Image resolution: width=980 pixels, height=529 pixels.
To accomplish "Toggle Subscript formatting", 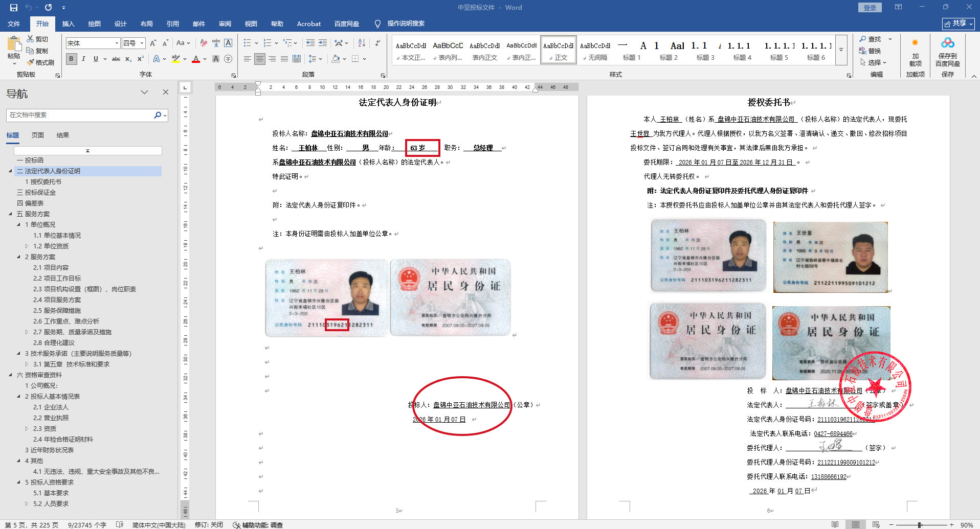I will 128,59.
